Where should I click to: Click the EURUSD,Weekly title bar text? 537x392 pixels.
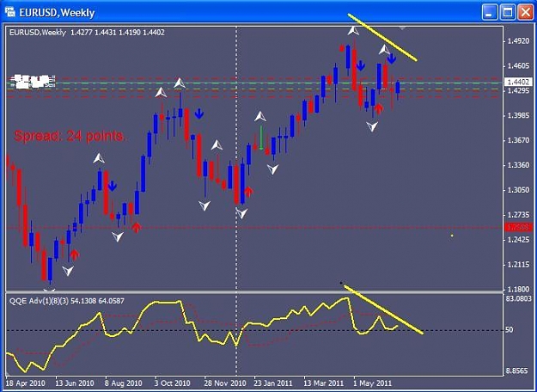pyautogui.click(x=57, y=13)
